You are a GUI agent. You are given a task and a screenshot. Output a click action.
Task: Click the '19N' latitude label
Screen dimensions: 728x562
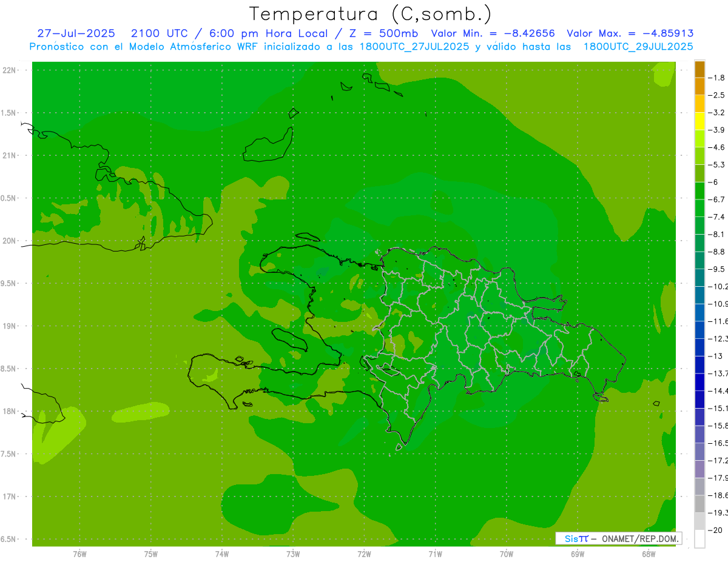9,326
